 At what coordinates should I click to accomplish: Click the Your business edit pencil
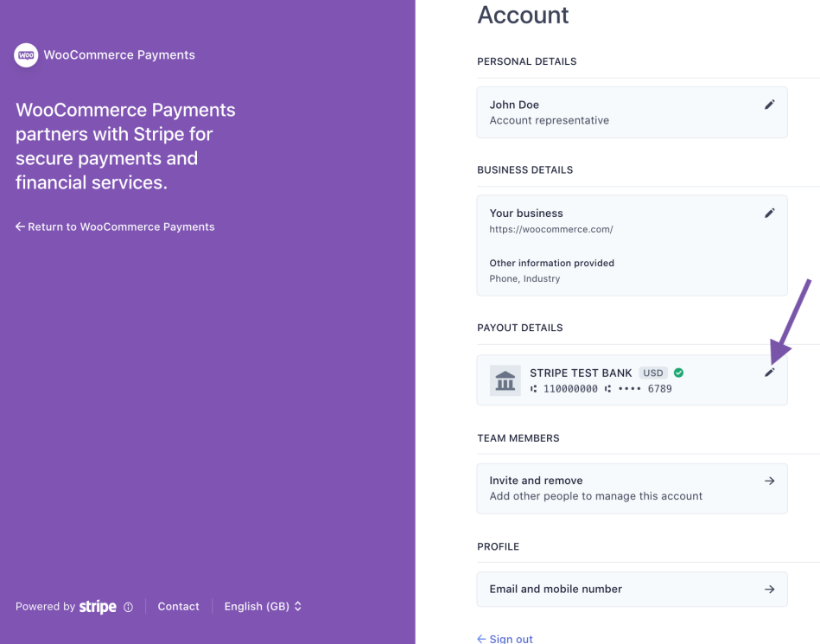770,213
